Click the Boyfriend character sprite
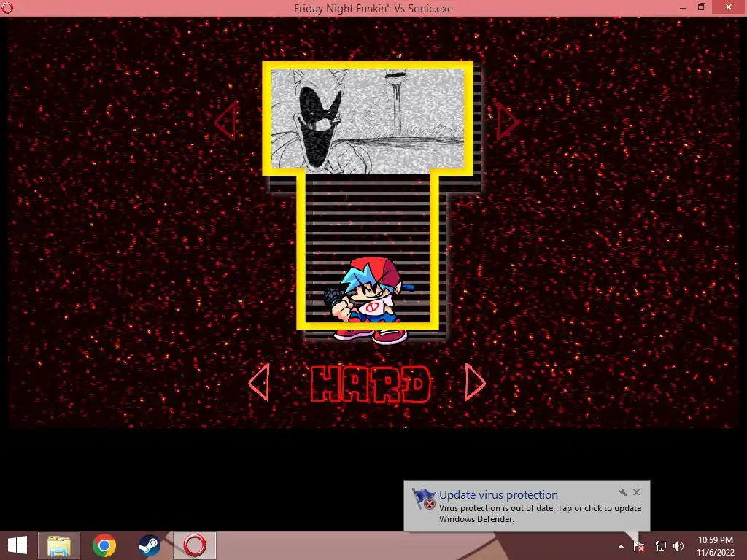The height and width of the screenshot is (560, 747). click(x=369, y=300)
